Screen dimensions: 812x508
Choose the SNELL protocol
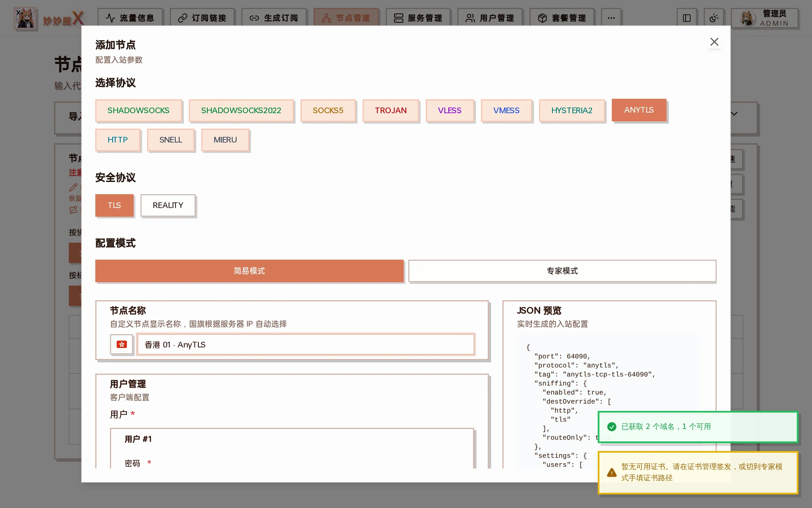[x=171, y=140]
